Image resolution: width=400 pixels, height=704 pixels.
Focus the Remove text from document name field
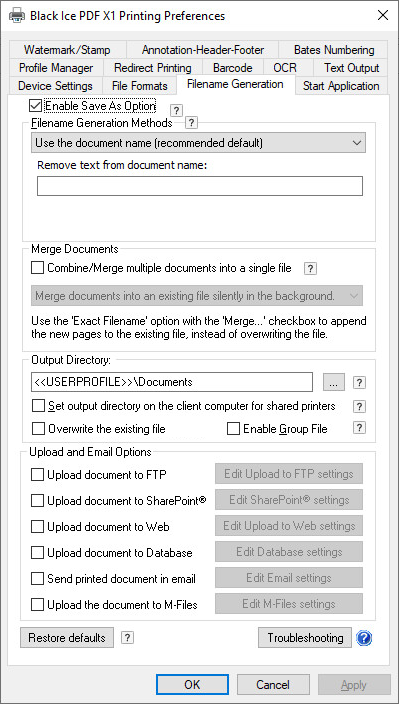200,186
